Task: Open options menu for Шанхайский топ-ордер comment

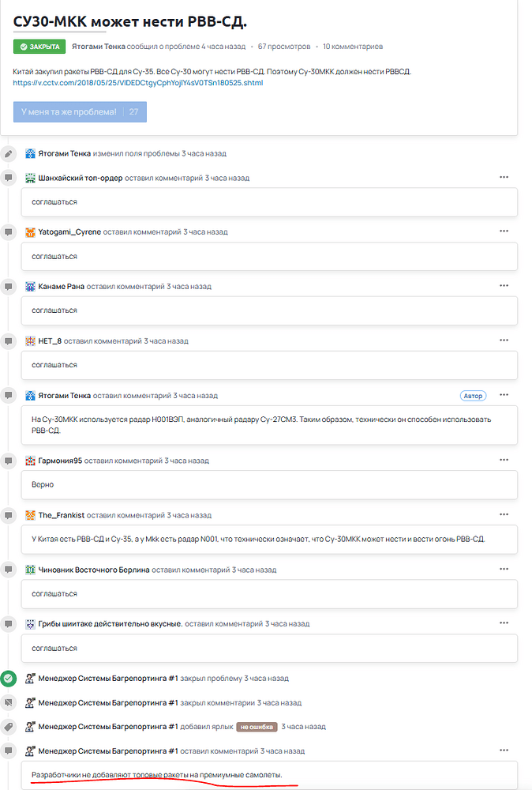Action: tap(504, 178)
